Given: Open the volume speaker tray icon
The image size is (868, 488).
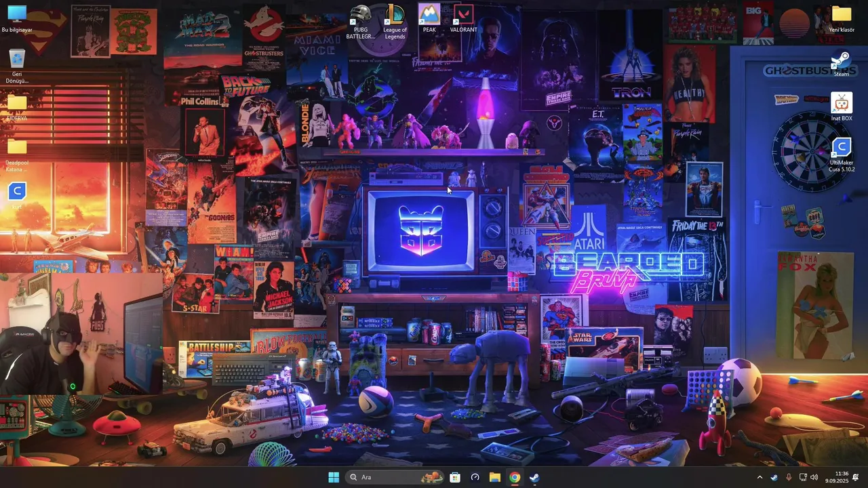Looking at the screenshot, I should click(814, 477).
